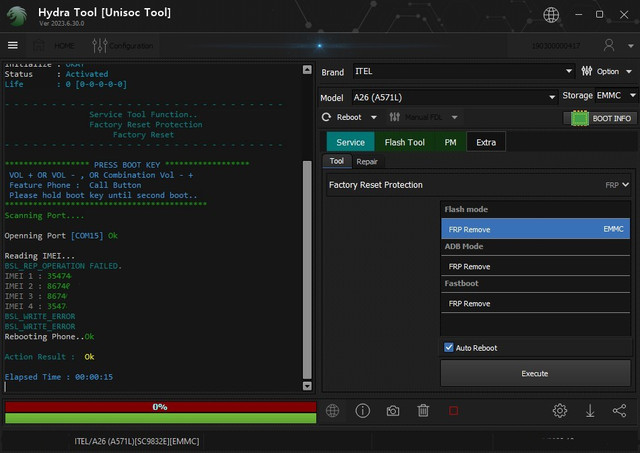Select ADB Mode FRP Remove
This screenshot has height=453, width=640.
tap(536, 266)
